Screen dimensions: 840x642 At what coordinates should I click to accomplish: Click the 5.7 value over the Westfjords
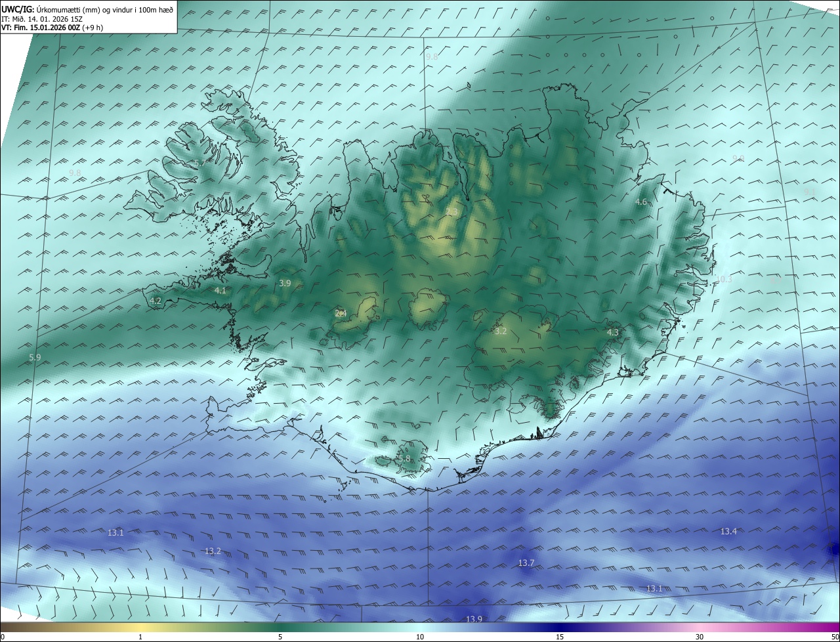(x=199, y=163)
